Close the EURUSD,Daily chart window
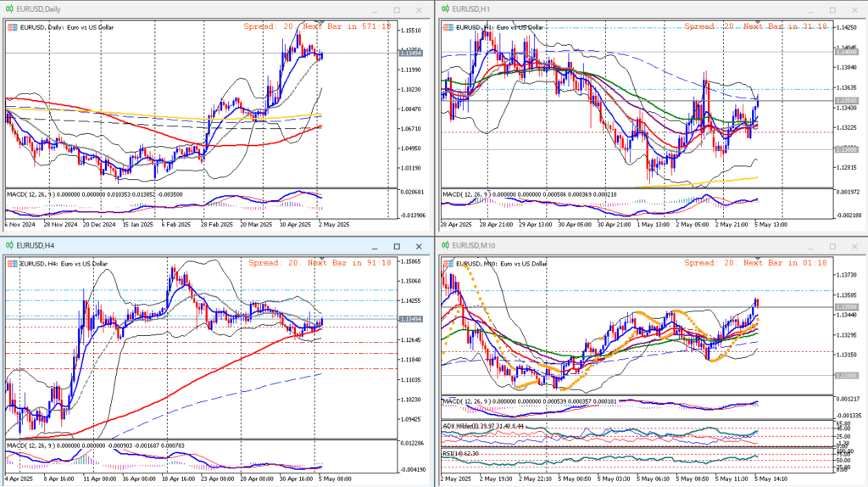Image resolution: width=868 pixels, height=487 pixels. (419, 10)
